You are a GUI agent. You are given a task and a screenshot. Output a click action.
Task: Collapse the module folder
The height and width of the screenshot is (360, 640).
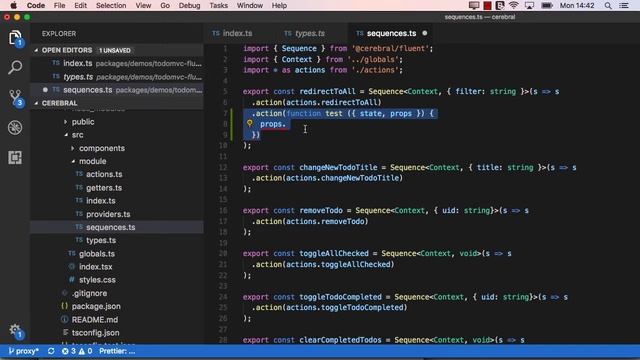tap(93, 161)
